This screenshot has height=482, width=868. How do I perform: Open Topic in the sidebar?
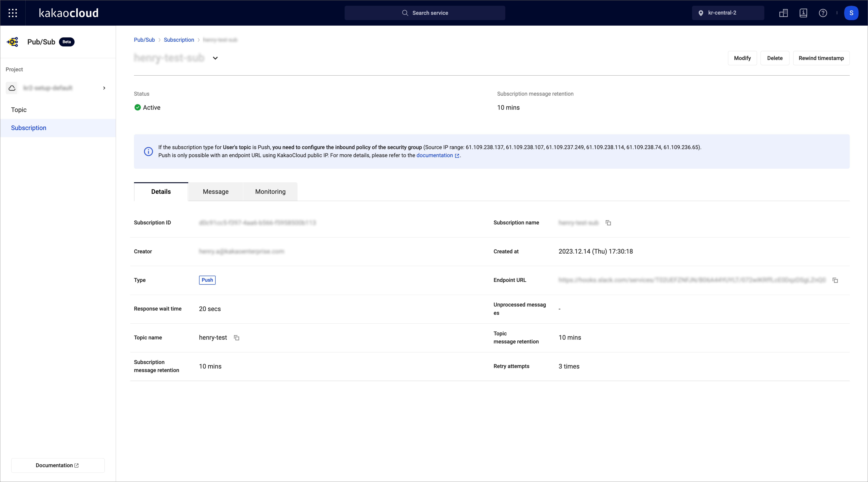pos(58,110)
